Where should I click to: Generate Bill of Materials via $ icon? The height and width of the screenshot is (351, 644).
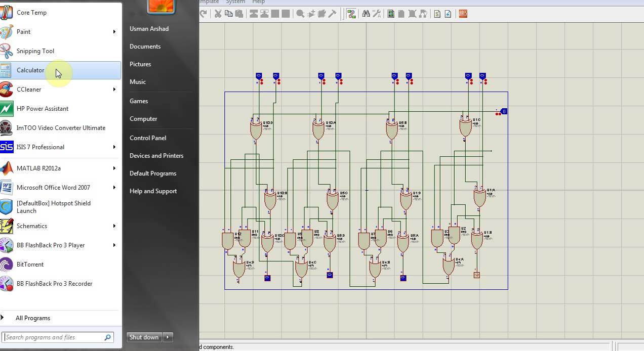437,14
